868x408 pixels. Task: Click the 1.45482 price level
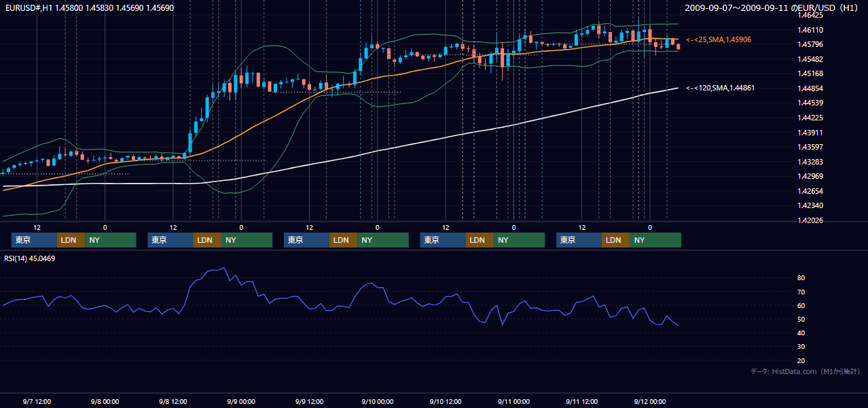click(810, 59)
